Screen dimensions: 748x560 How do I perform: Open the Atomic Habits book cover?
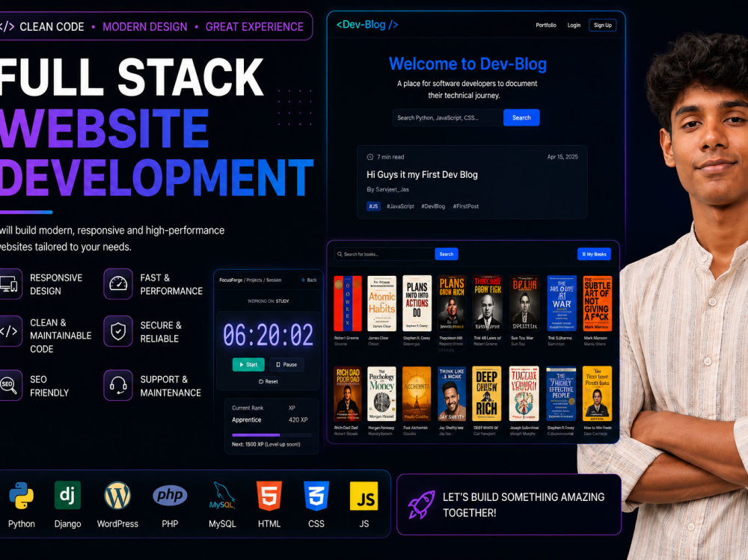381,304
